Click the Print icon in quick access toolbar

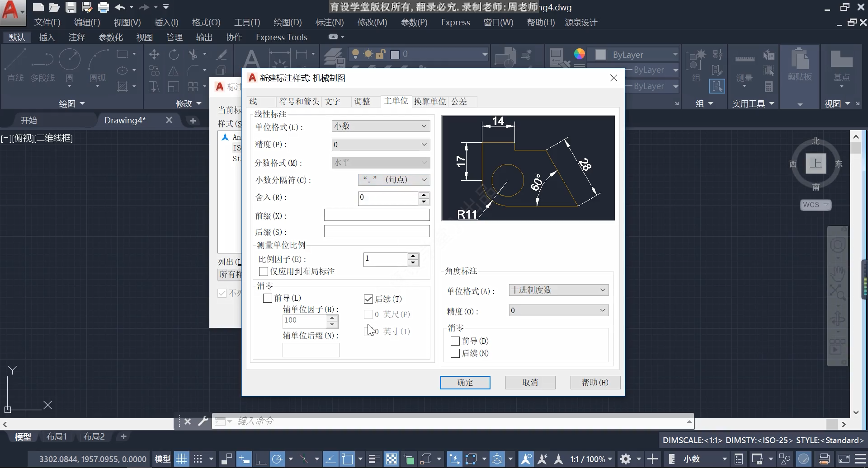pyautogui.click(x=104, y=7)
